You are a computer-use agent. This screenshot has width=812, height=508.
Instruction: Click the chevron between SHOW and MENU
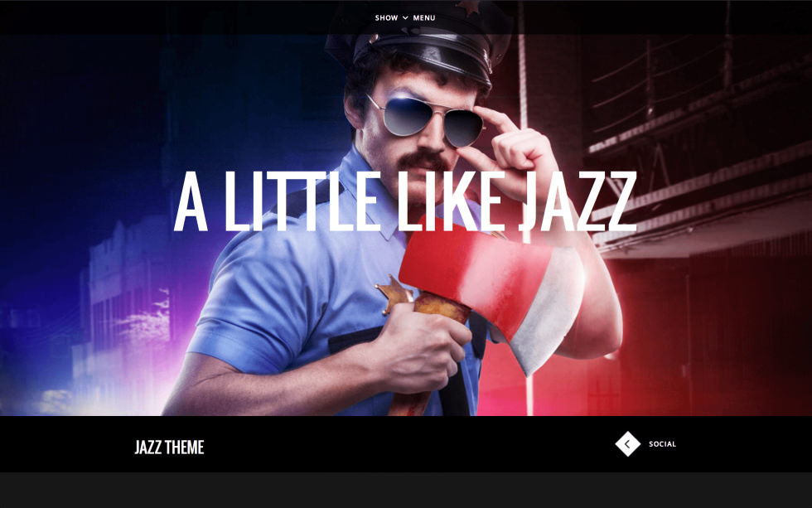[405, 17]
